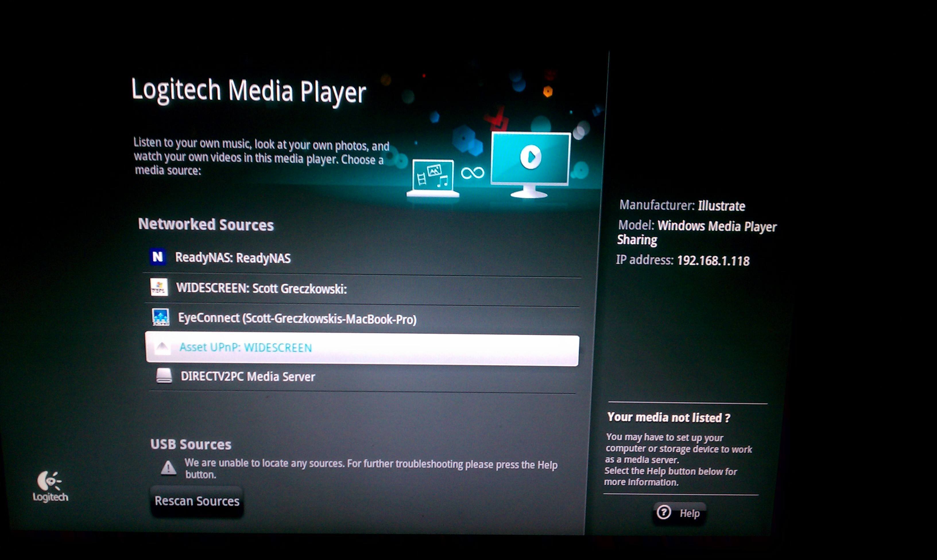This screenshot has width=937, height=560.
Task: Click the Your media not listed ? heading
Action: click(669, 417)
